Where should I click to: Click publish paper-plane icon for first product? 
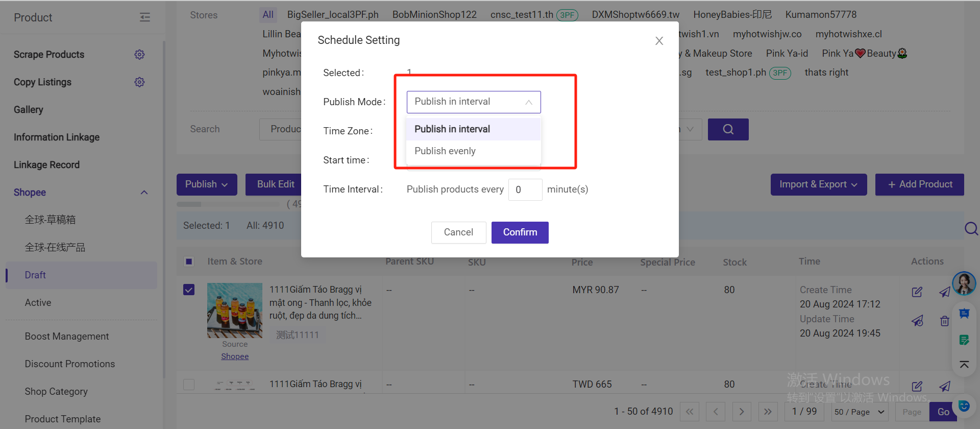[944, 292]
